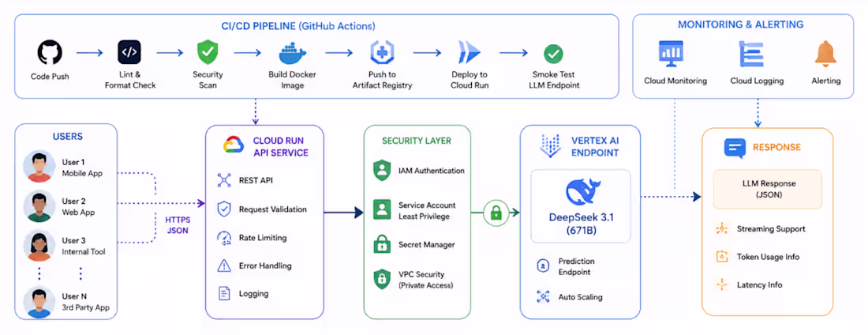Select the Request Validation text
Image resolution: width=868 pixels, height=335 pixels.
coord(272,209)
